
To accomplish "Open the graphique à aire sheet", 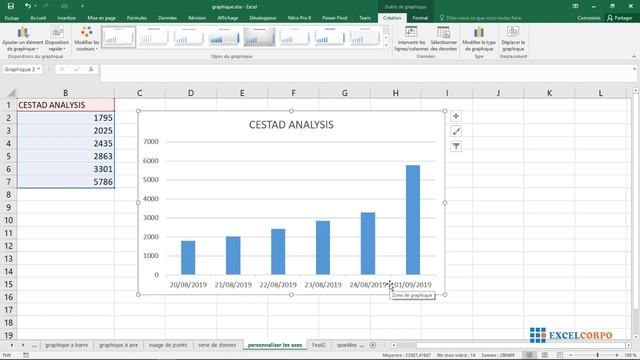I will [x=118, y=345].
